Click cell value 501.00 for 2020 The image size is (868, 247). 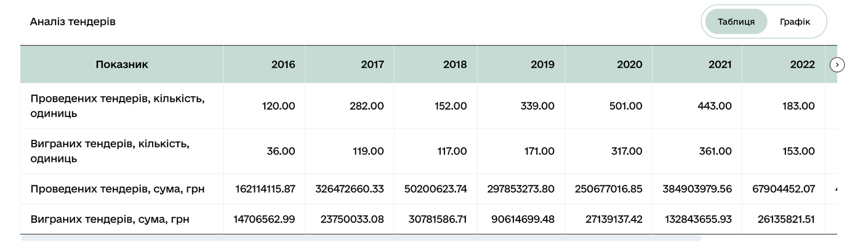click(x=625, y=106)
